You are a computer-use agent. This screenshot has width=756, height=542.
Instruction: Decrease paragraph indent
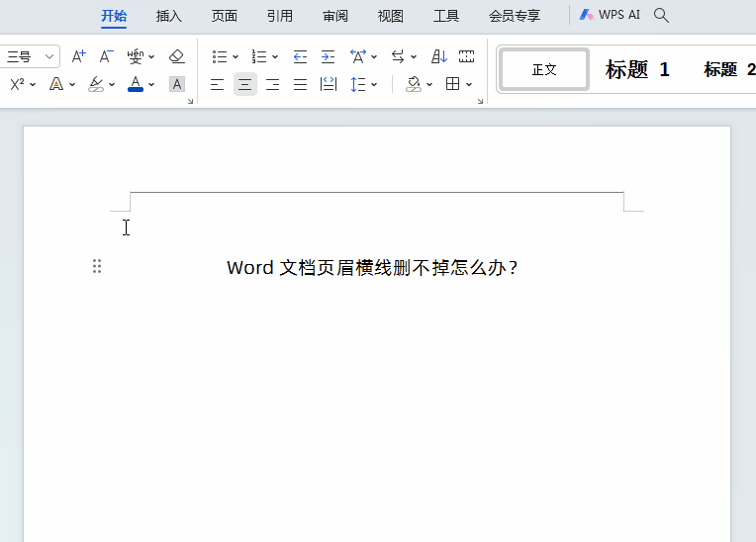(x=300, y=56)
